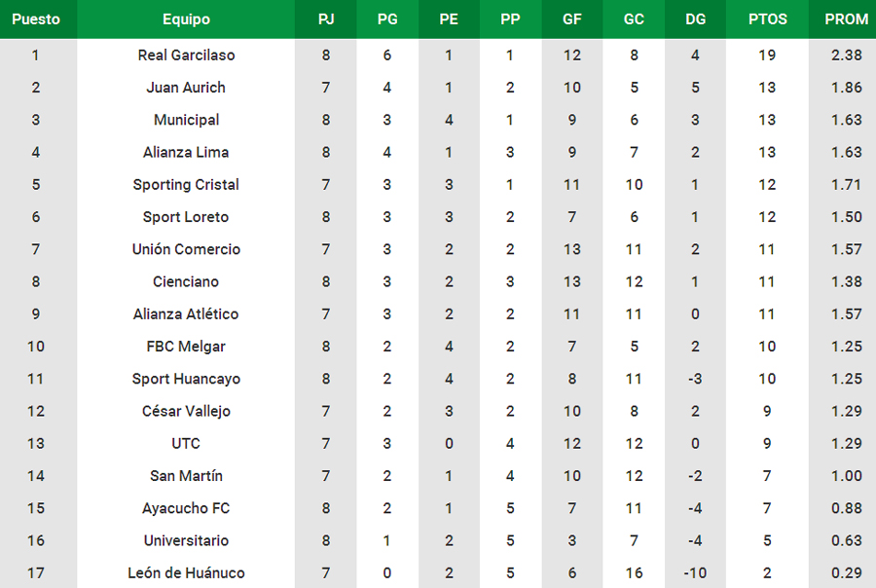Click Cienciano team name
This screenshot has width=876, height=588.
coord(186,281)
